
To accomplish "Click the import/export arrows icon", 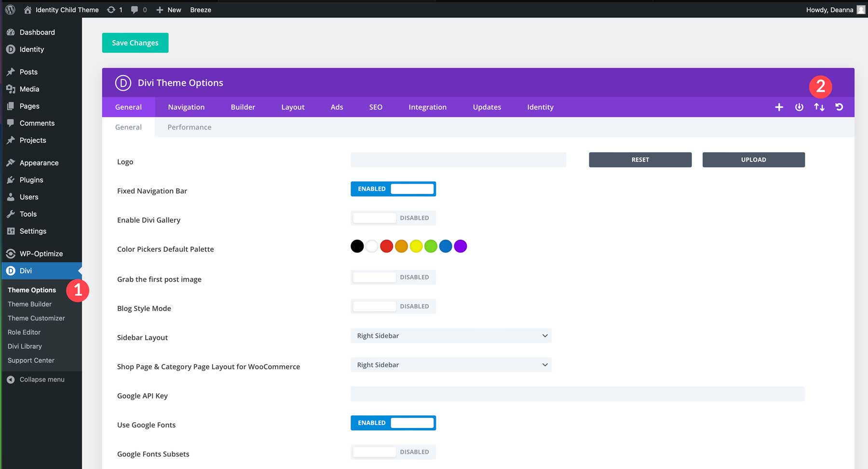I will [819, 107].
